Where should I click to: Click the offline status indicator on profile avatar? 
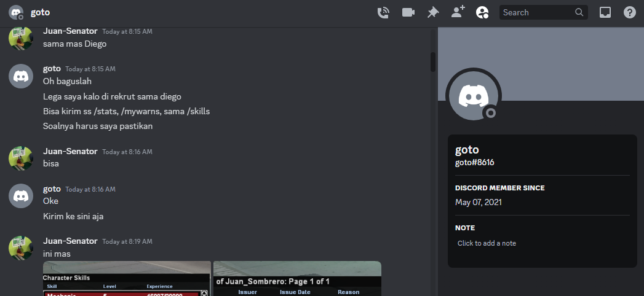491,113
